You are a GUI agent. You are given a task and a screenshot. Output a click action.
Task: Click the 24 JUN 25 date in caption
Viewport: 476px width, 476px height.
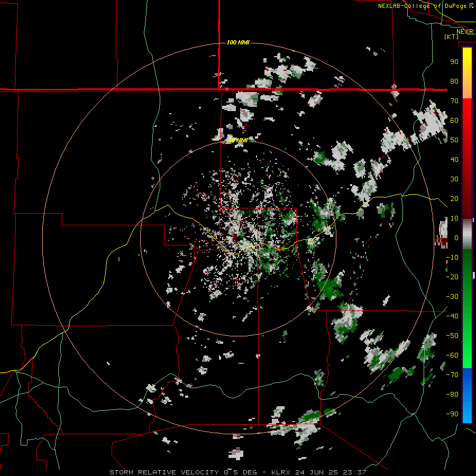[x=317, y=472]
